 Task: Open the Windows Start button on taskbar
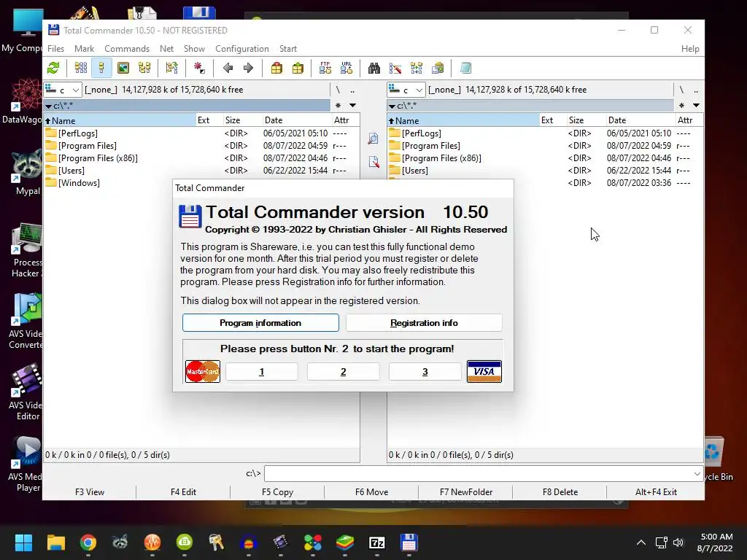click(x=23, y=542)
